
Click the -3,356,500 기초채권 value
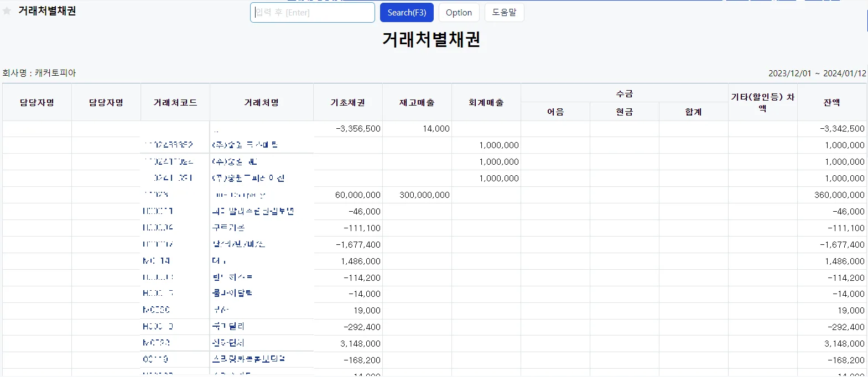[358, 128]
